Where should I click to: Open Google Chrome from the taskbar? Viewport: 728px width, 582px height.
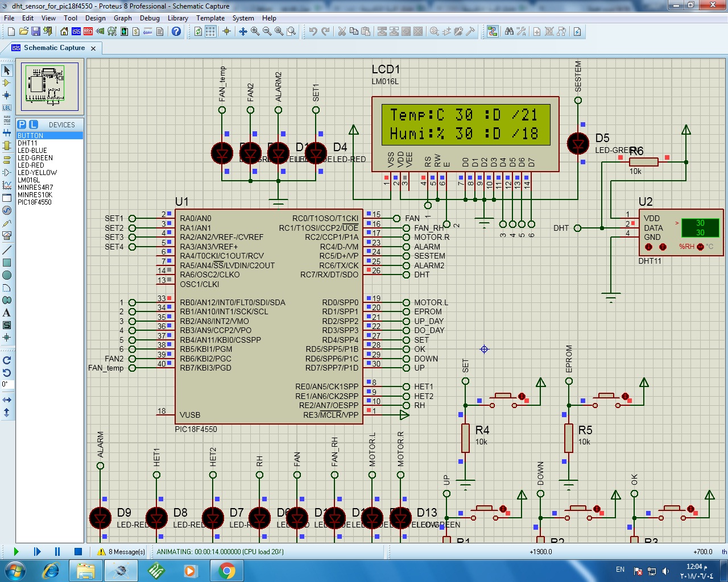[x=226, y=571]
